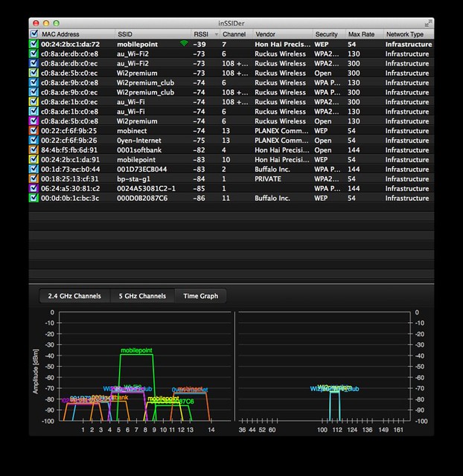Open the Time Graph tab
Viewport: 463px width, 476px height.
[x=200, y=296]
